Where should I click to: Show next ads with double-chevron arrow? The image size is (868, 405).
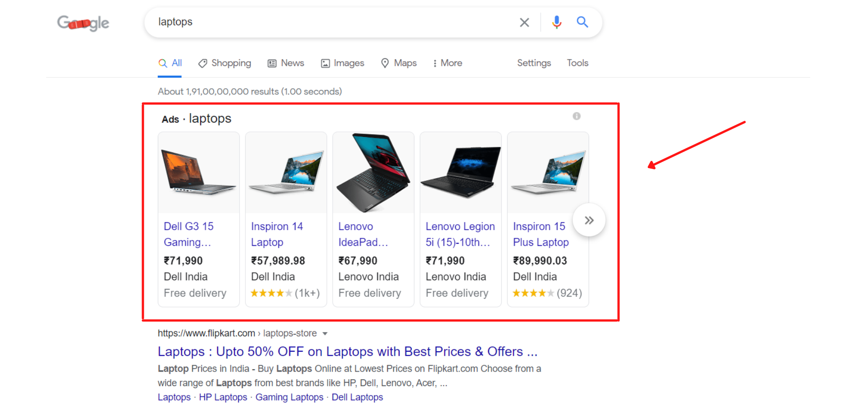[x=589, y=220]
